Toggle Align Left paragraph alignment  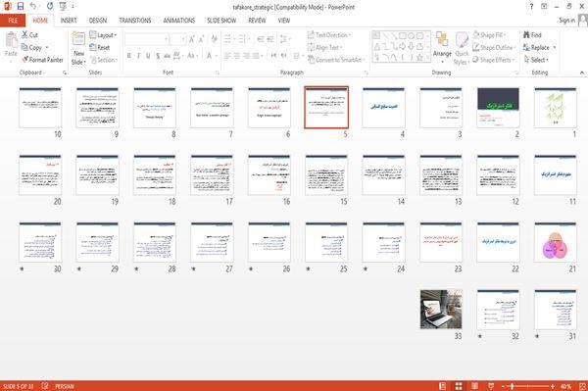(x=227, y=56)
